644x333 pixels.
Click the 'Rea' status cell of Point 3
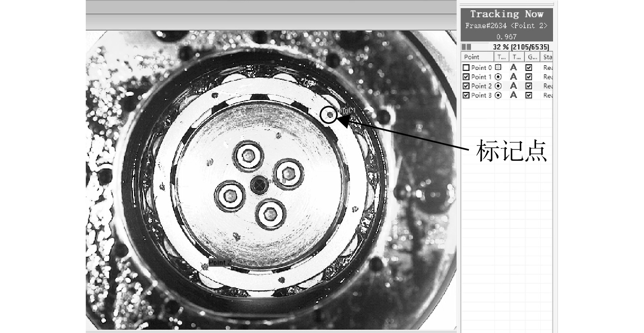548,95
